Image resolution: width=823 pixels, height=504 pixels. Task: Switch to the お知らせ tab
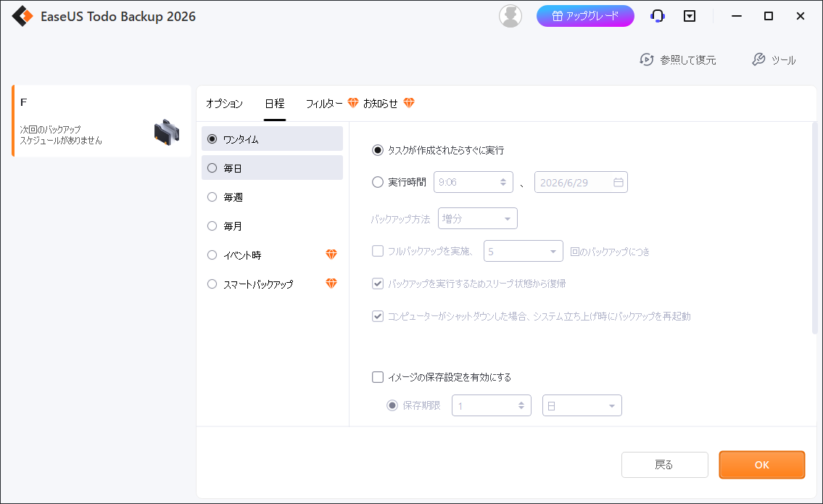[381, 104]
